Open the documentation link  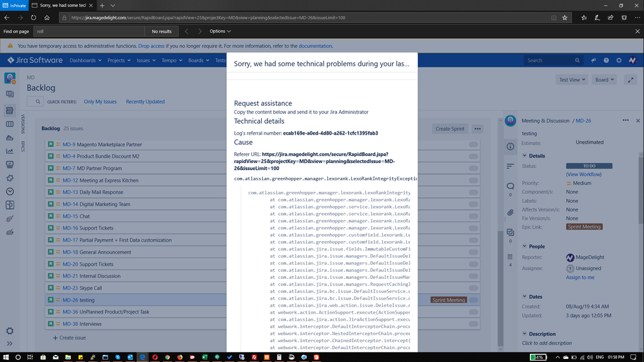point(315,46)
